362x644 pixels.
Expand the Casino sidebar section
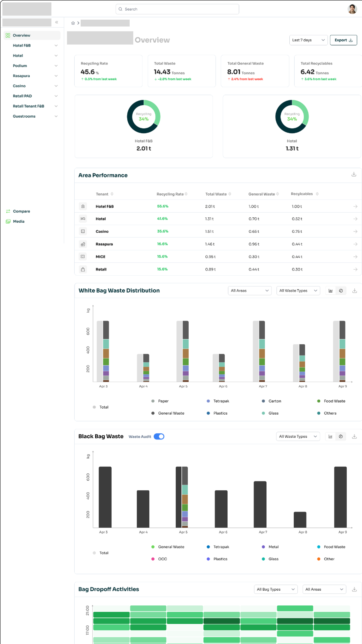[56, 86]
